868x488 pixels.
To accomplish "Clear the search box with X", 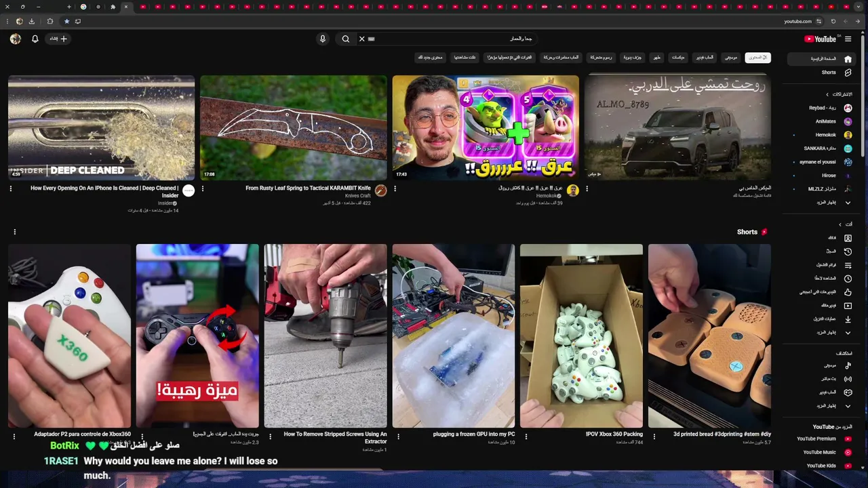I will tap(361, 39).
